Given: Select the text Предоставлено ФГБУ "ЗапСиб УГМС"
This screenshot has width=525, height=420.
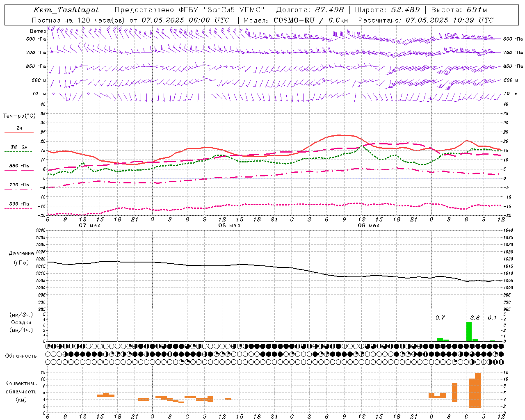Looking at the screenshot, I should [x=189, y=10].
